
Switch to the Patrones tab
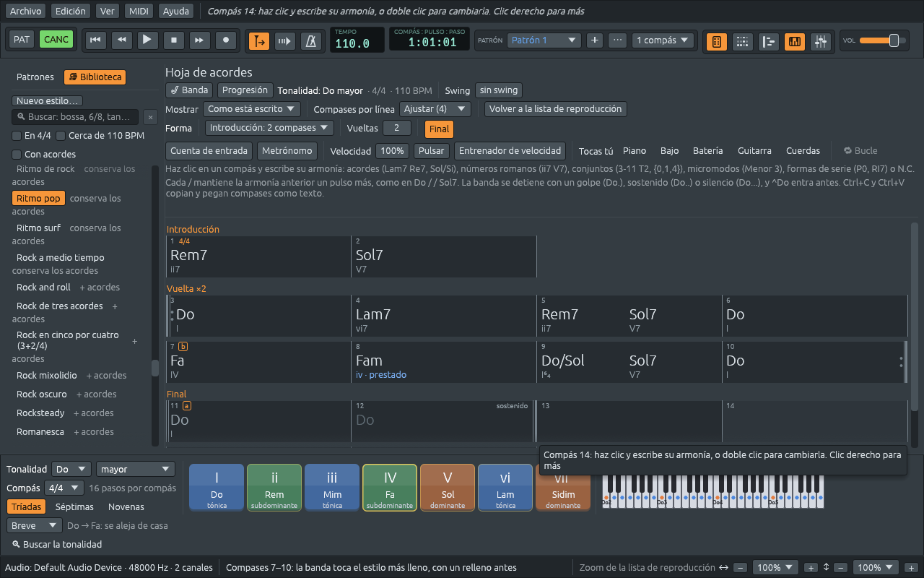[35, 77]
